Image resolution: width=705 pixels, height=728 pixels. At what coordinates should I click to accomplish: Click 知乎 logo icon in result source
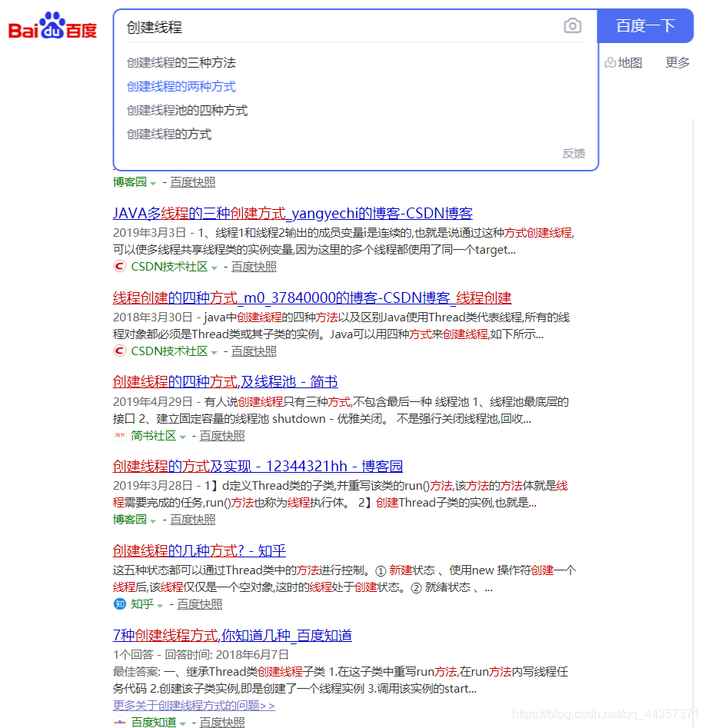pos(120,604)
